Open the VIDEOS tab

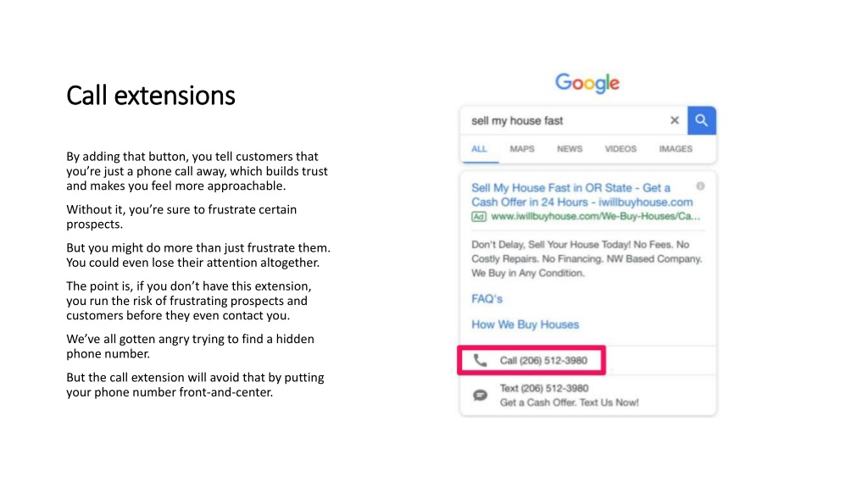point(620,149)
